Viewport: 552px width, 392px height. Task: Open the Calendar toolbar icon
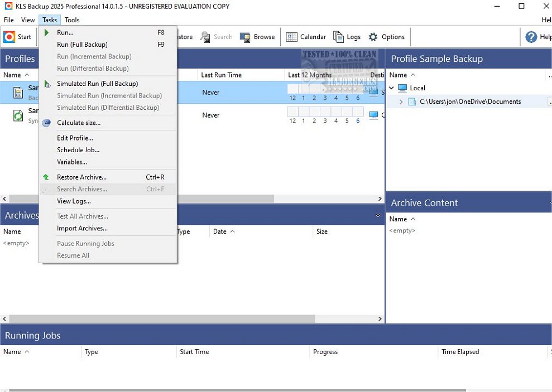[x=291, y=37]
